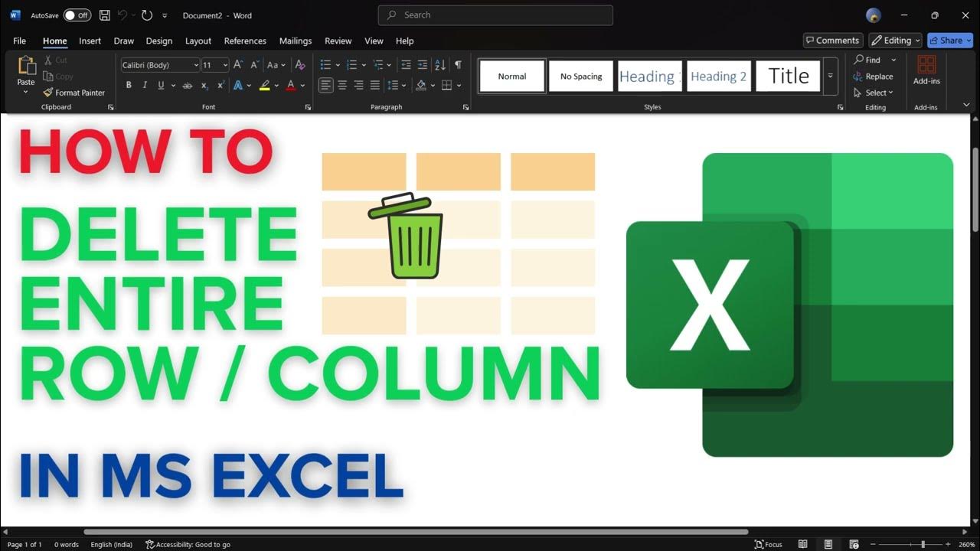Switch to the Layout tab
This screenshot has height=551, width=980.
[x=198, y=41]
